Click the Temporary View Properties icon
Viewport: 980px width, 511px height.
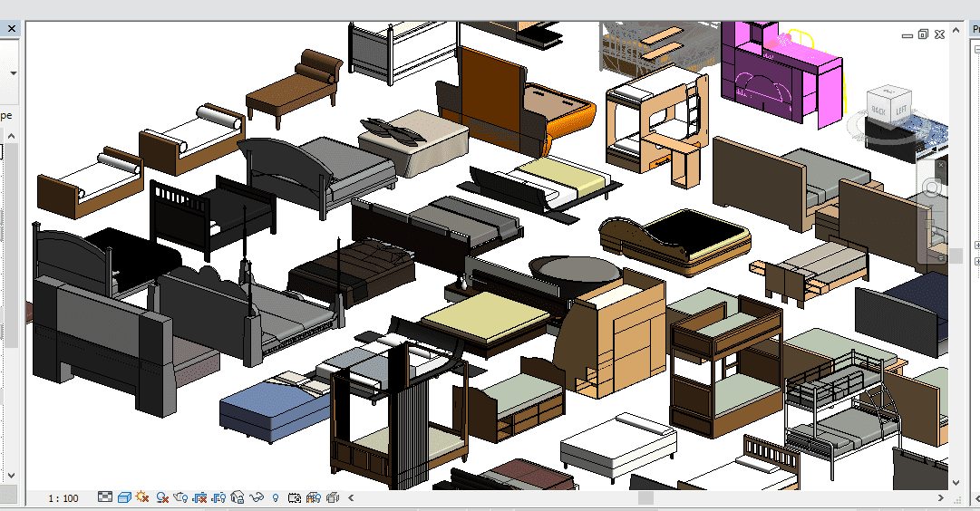click(x=295, y=497)
